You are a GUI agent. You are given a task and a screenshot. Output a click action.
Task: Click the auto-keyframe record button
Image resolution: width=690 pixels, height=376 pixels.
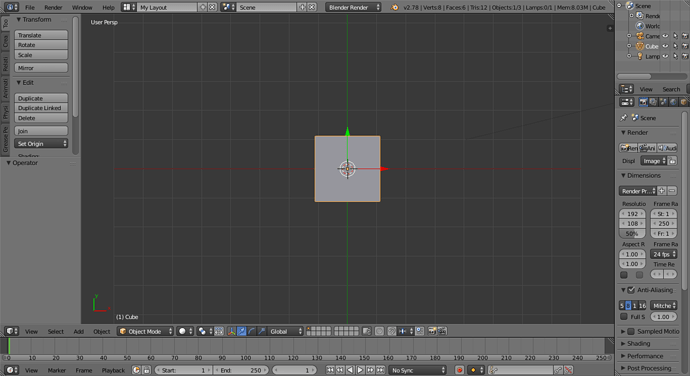pos(459,370)
